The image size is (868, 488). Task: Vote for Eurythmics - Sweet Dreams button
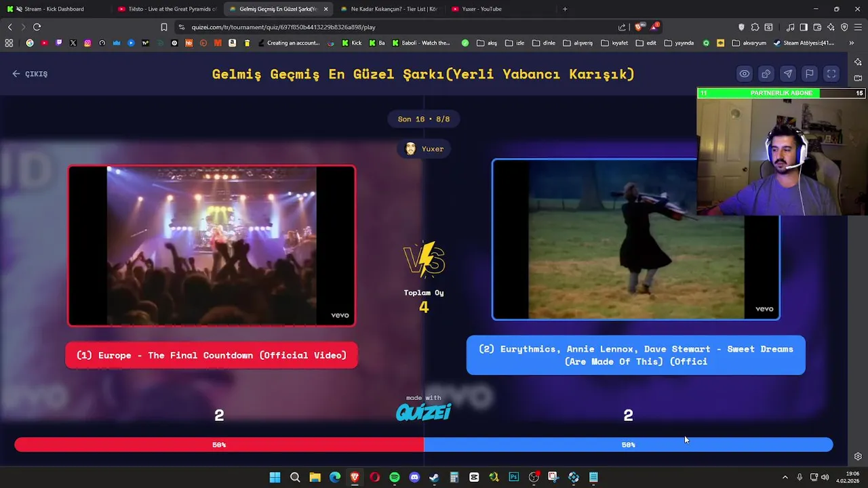pyautogui.click(x=635, y=355)
